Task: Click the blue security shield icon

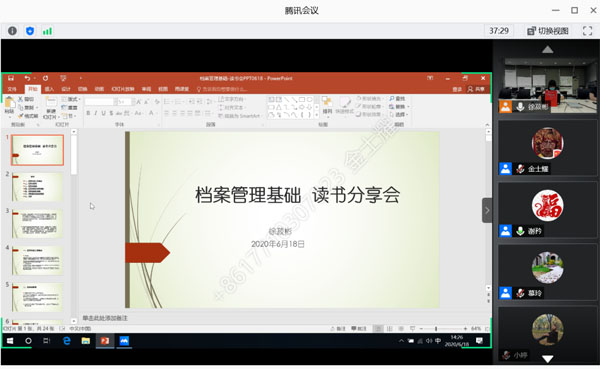Action: pos(30,31)
